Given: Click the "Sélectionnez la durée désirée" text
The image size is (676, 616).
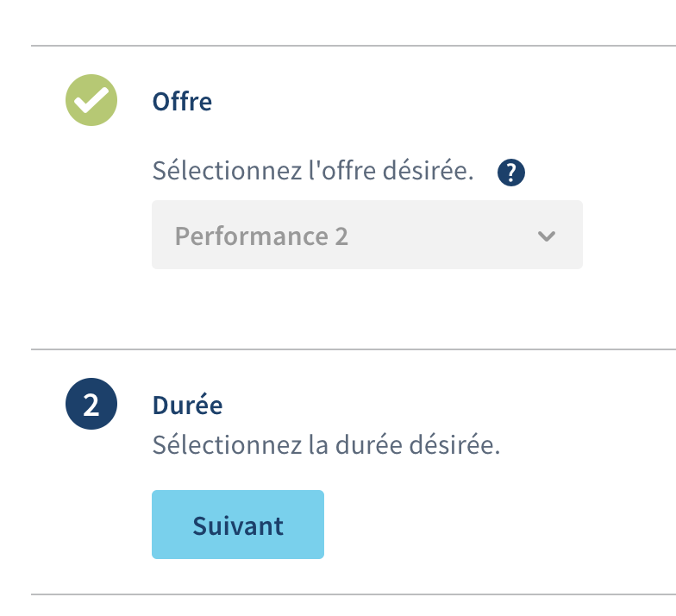Looking at the screenshot, I should tap(326, 447).
